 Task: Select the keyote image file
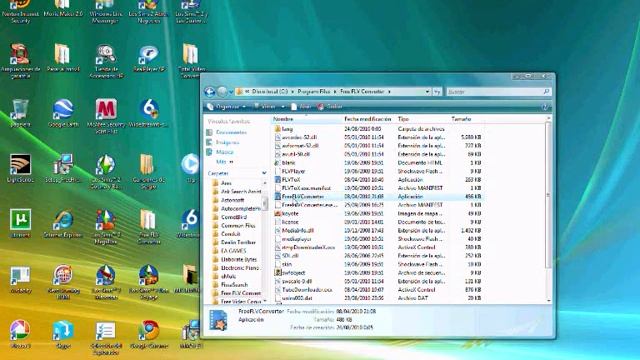point(290,213)
